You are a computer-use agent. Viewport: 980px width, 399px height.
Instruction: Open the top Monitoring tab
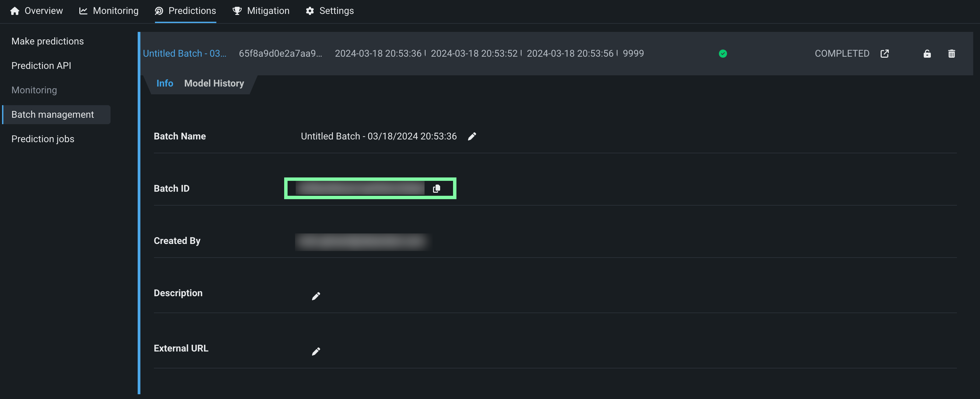coord(109,11)
